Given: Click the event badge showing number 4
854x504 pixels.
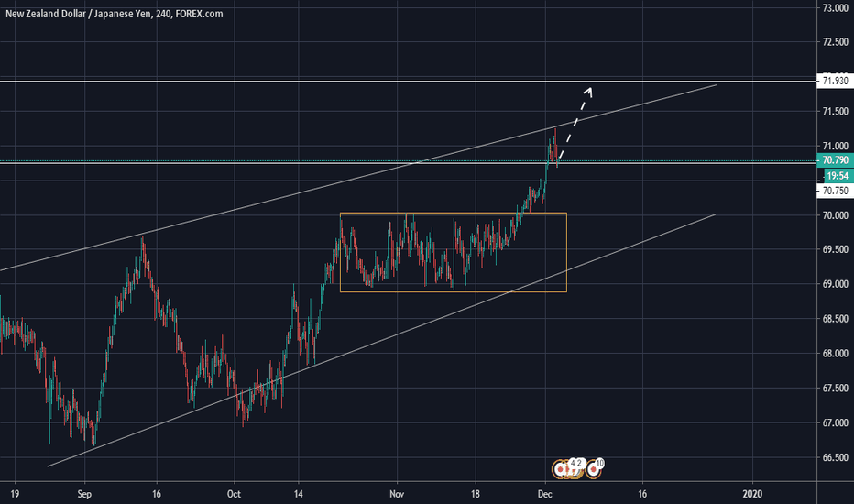Looking at the screenshot, I should tap(574, 464).
